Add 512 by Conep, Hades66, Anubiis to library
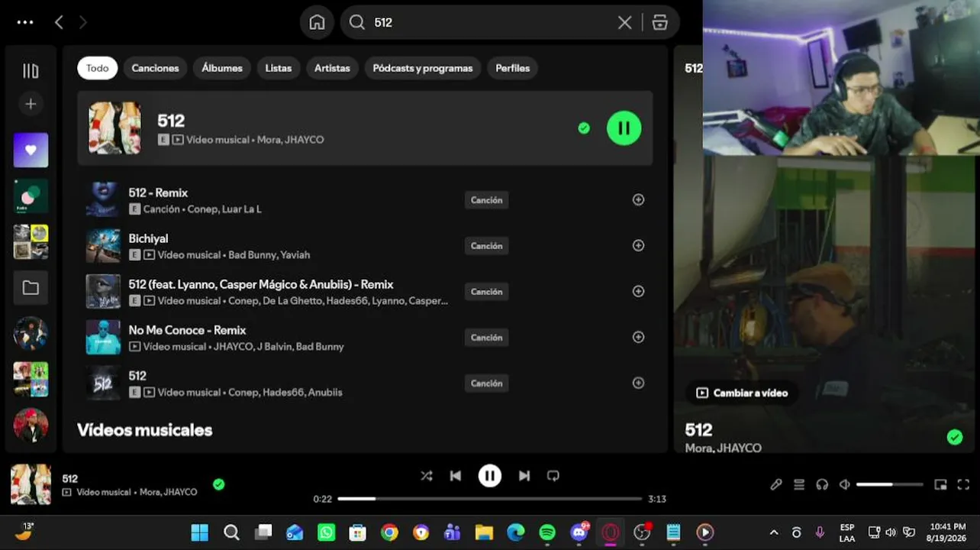Viewport: 980px width, 550px height. 638,383
